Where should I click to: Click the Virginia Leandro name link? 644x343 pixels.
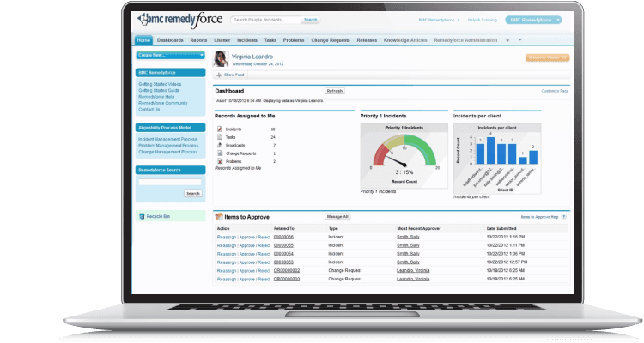[x=252, y=57]
